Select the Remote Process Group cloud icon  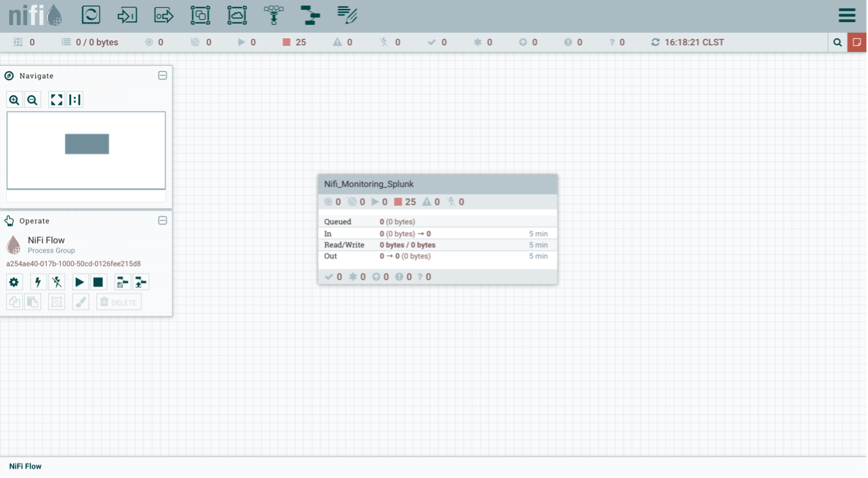(237, 15)
